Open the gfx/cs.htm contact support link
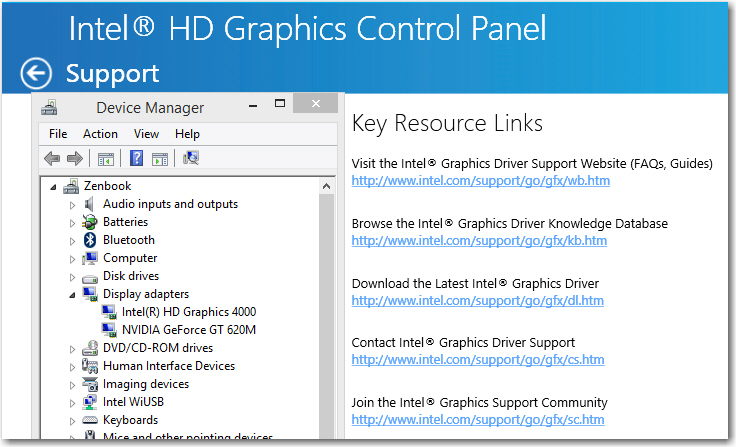Viewport: 736px width, 447px height. 478,360
